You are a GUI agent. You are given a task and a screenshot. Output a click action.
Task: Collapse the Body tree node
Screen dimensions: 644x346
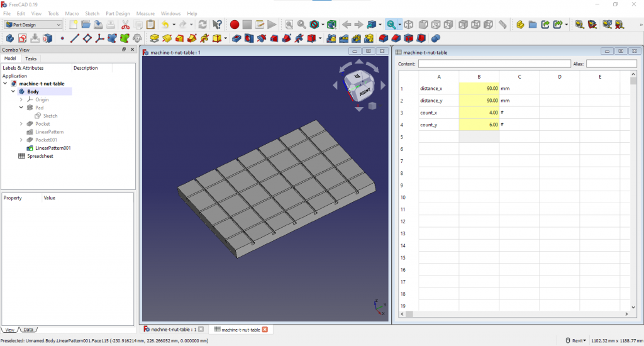pyautogui.click(x=13, y=92)
